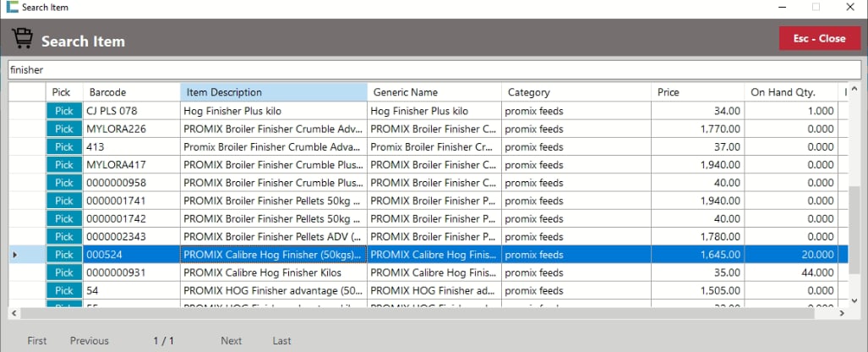Click the On Hand Qty. column header
Screen dimensions: 868x352
790,92
